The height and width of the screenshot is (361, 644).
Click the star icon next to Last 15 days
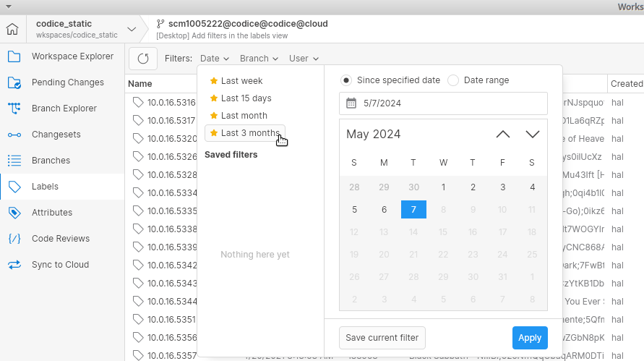pyautogui.click(x=213, y=98)
